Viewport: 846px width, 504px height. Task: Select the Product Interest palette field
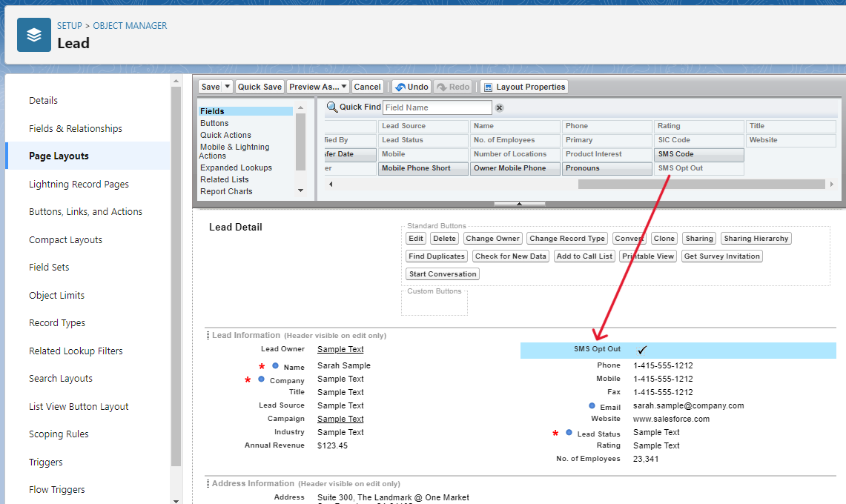tap(607, 154)
